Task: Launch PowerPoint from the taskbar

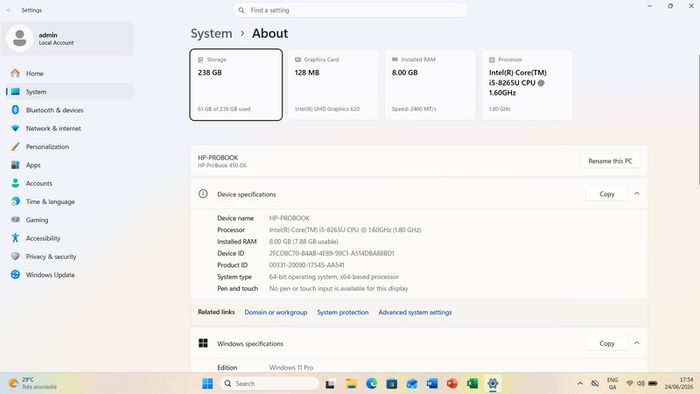Action: tap(452, 384)
